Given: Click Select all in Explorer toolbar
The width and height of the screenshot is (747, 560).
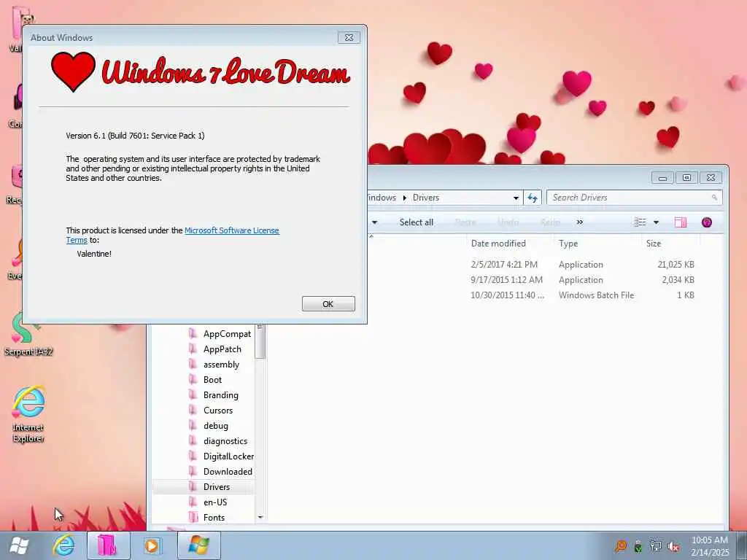Looking at the screenshot, I should tap(417, 222).
